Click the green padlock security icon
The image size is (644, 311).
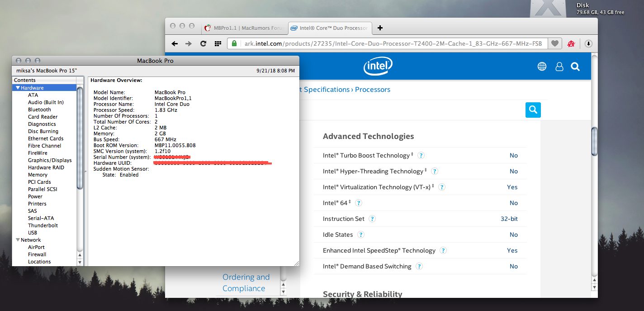pos(234,43)
